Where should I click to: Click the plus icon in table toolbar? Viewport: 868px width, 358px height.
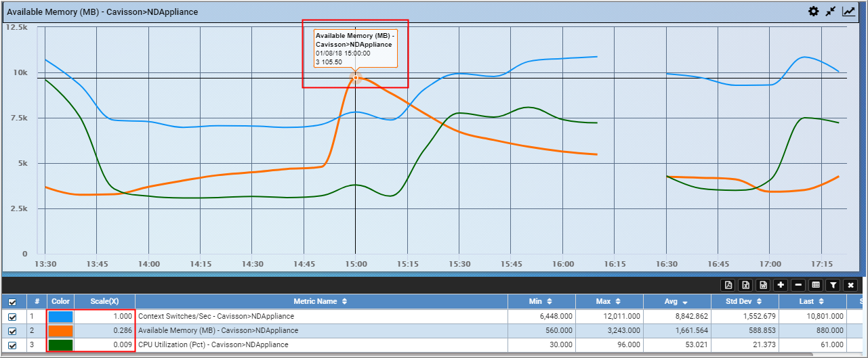click(x=781, y=285)
